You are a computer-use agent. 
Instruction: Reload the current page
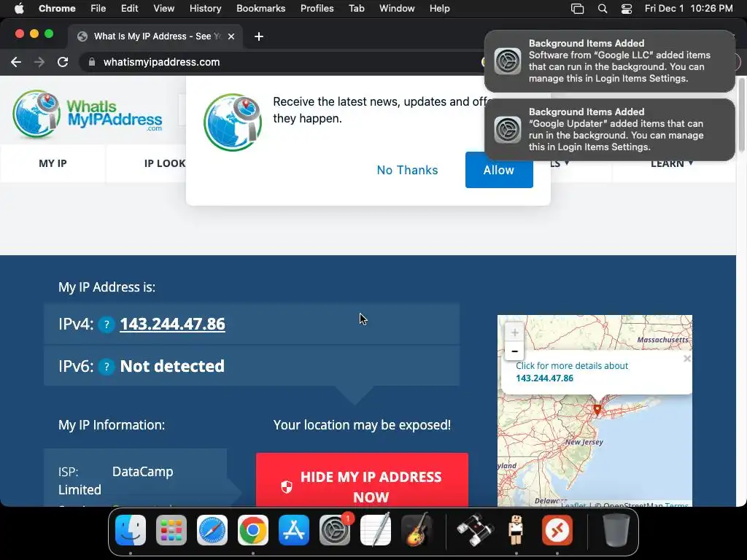63,62
